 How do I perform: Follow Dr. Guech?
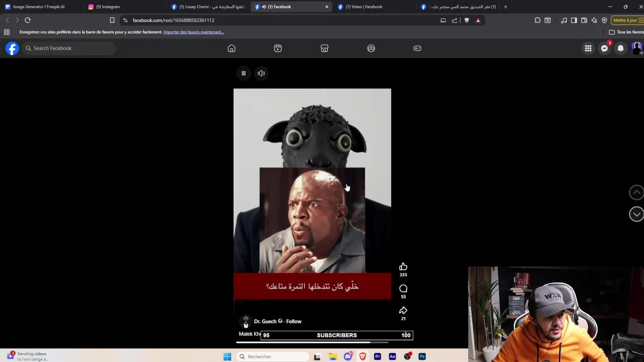(294, 321)
